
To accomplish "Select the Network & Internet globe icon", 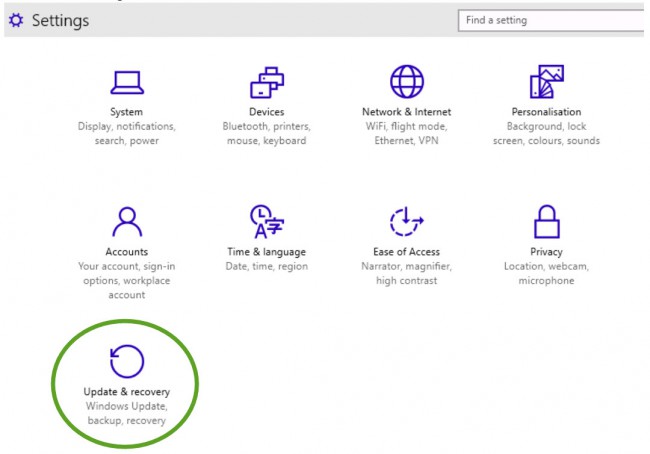I will pos(406,82).
